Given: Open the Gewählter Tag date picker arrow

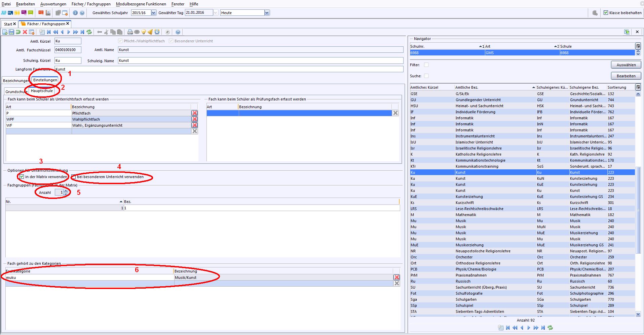Looking at the screenshot, I should coord(216,13).
